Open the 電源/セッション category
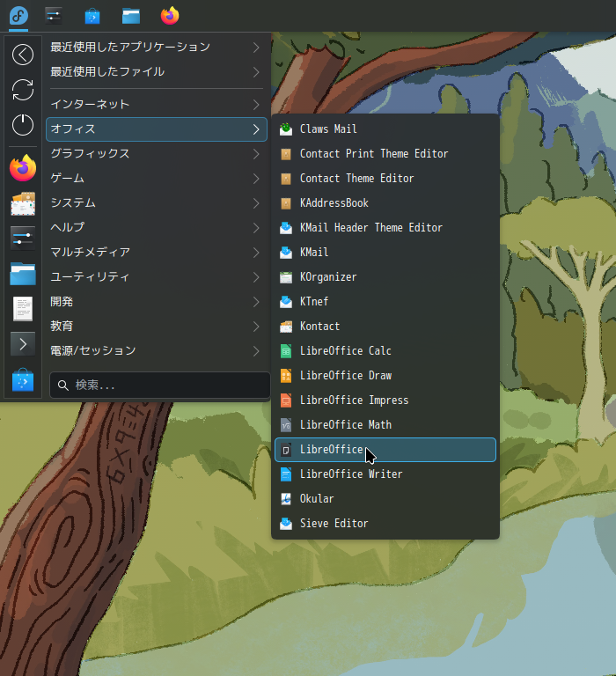This screenshot has width=616, height=676. point(157,351)
